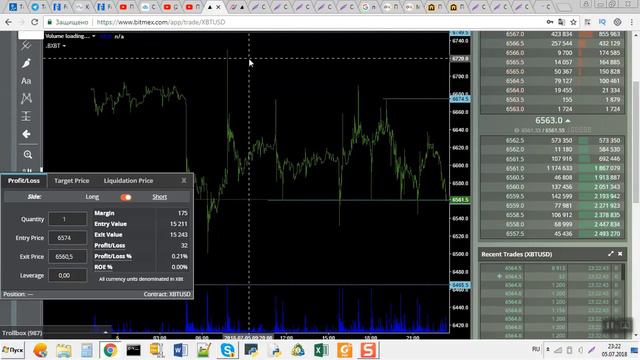
Task: Toggle the Long/Short side switch
Action: tap(126, 197)
